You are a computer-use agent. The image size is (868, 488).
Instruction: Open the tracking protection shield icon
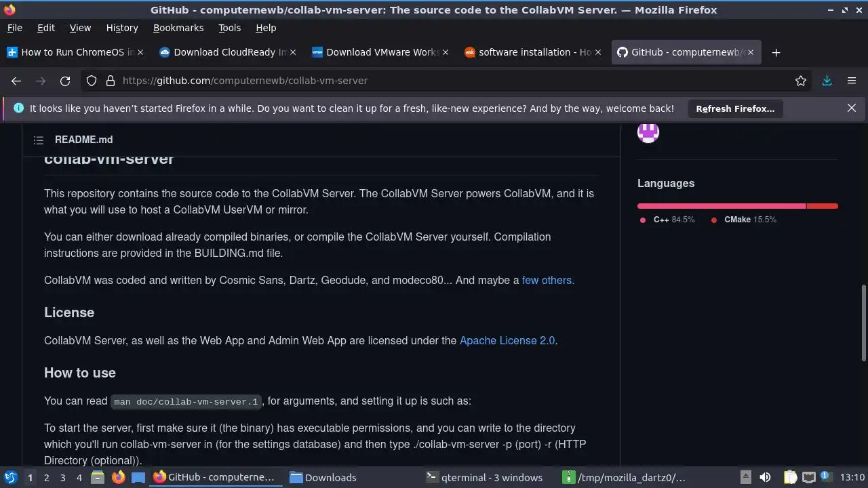pos(92,81)
